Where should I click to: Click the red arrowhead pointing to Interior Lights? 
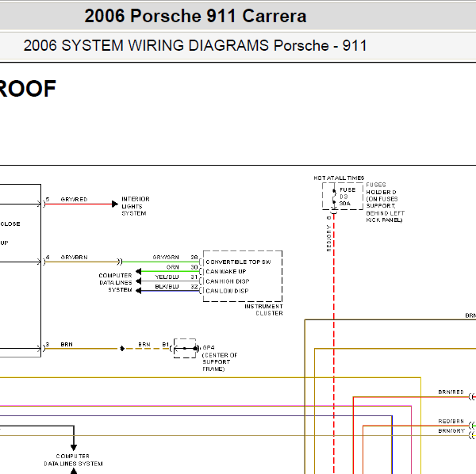pos(115,204)
